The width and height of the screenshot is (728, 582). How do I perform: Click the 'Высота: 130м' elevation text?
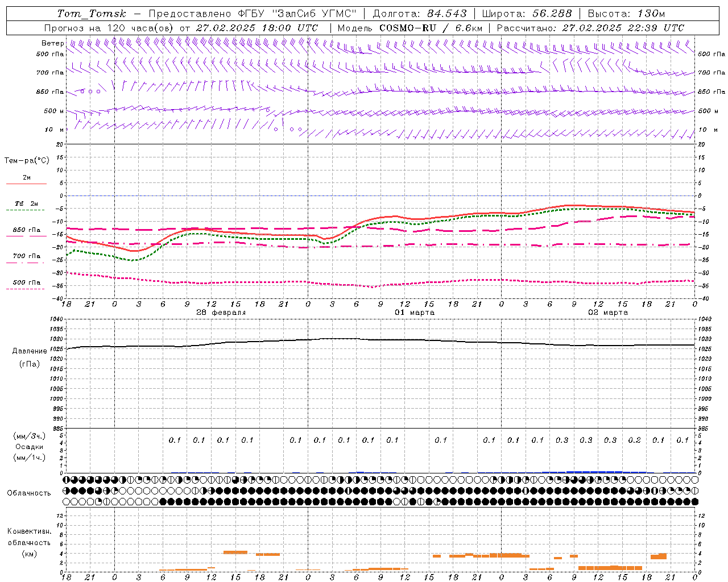click(x=626, y=14)
